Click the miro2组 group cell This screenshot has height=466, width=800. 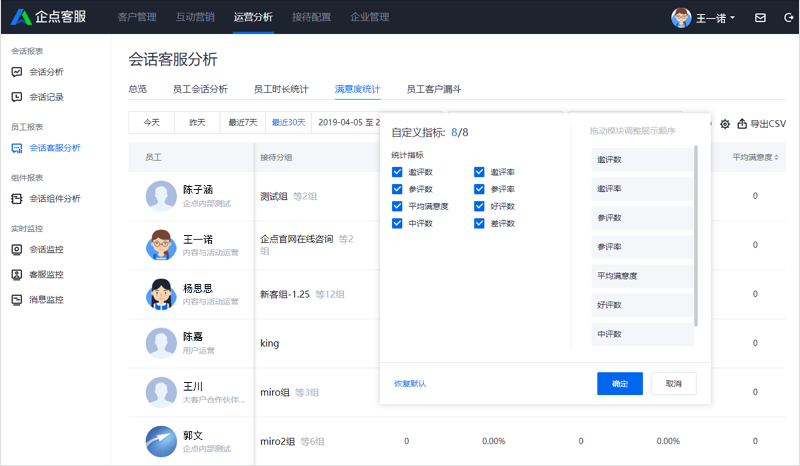pyautogui.click(x=278, y=442)
